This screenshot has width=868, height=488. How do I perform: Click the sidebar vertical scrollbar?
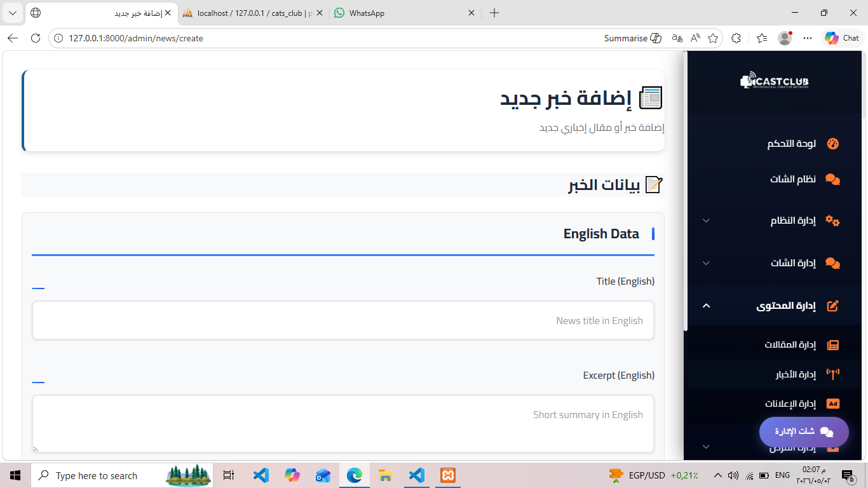pyautogui.click(x=686, y=191)
